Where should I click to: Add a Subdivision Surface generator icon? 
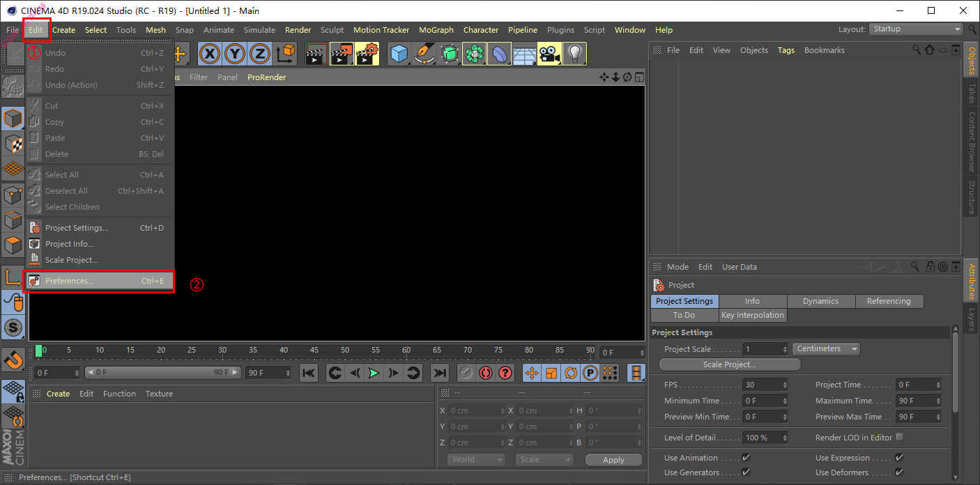(x=450, y=54)
